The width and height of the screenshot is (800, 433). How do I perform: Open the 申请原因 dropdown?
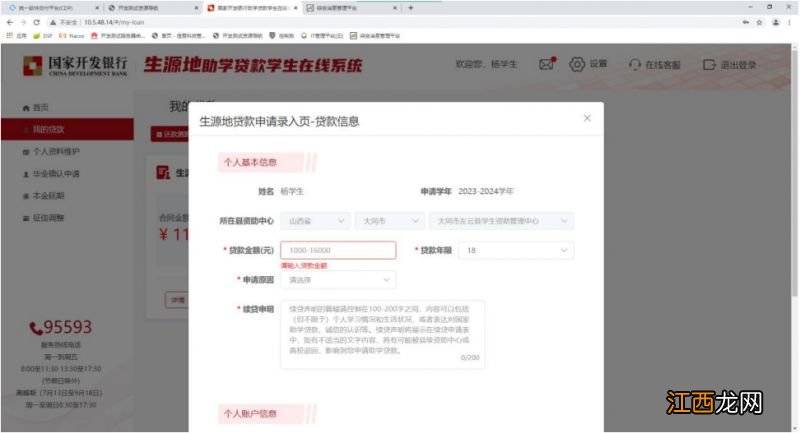click(338, 280)
